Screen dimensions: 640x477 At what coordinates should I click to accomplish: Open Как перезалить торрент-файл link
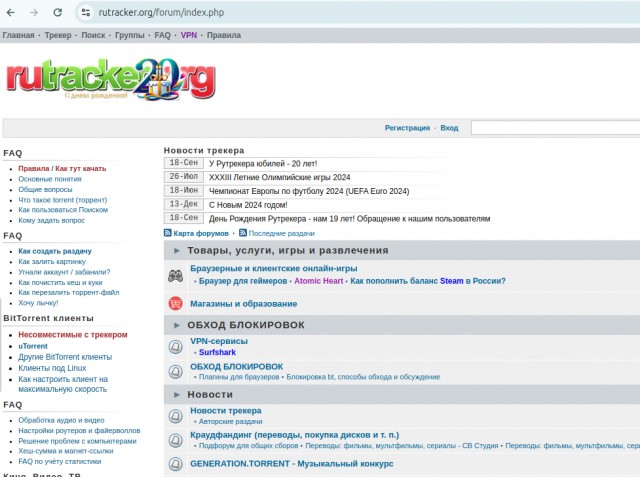(69, 293)
